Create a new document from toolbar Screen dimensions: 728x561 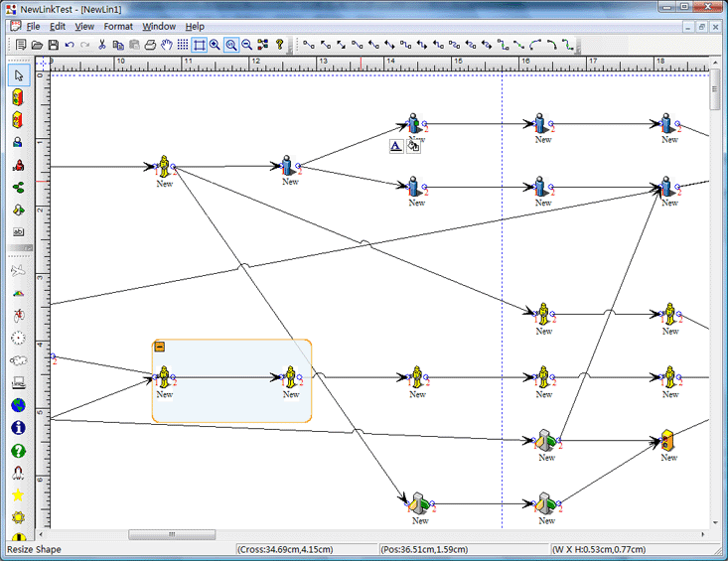pyautogui.click(x=21, y=45)
